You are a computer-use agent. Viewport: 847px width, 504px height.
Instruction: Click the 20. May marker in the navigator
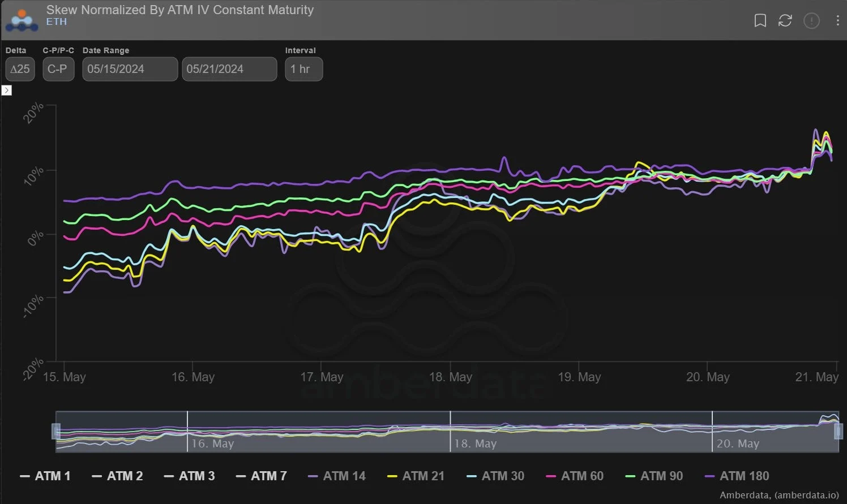[x=738, y=443]
